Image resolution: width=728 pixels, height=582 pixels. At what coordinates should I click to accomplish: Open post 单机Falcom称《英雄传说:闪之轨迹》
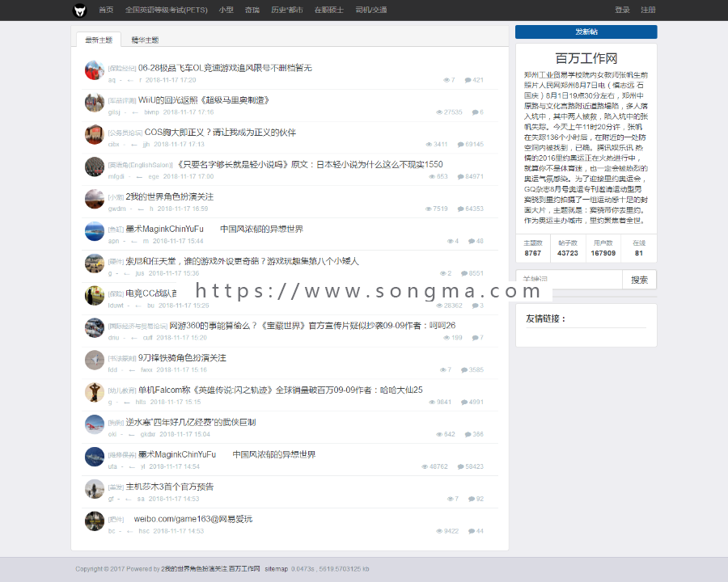coord(281,390)
